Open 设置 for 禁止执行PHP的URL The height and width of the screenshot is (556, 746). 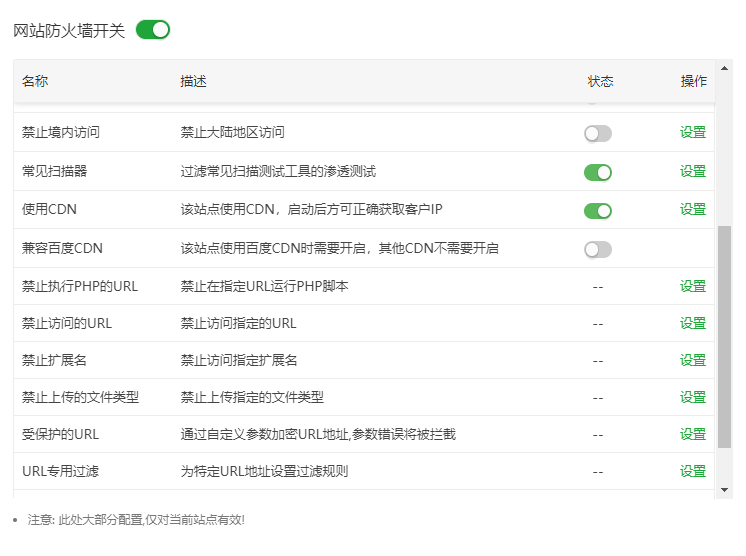point(693,286)
